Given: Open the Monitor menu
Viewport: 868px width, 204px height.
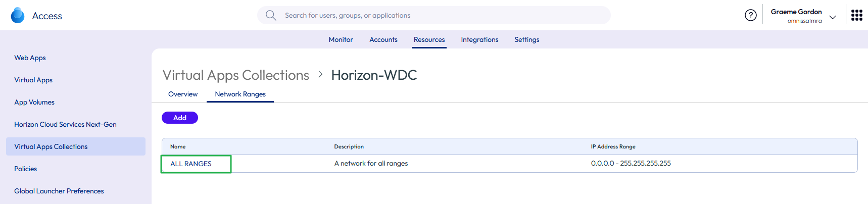Looking at the screenshot, I should (x=341, y=40).
